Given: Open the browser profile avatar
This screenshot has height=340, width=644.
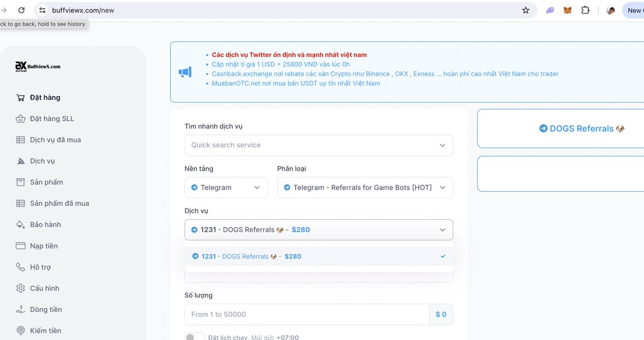Looking at the screenshot, I should tap(611, 10).
